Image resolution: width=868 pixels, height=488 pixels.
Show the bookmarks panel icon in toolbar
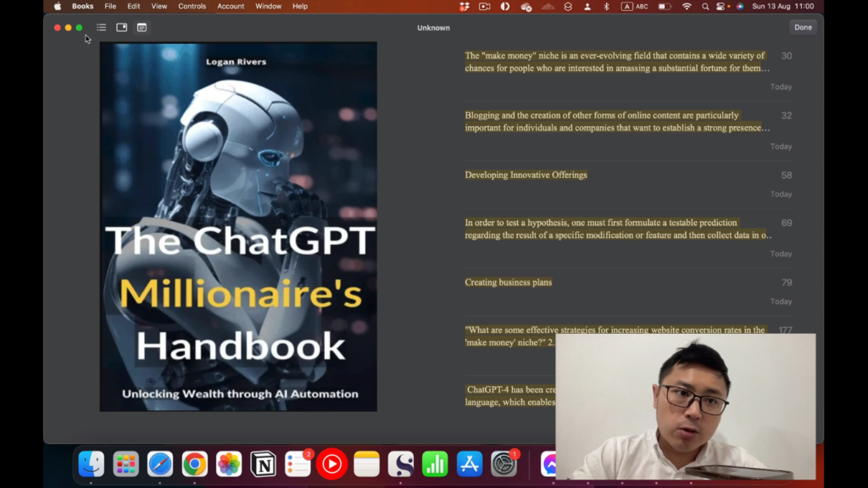122,27
